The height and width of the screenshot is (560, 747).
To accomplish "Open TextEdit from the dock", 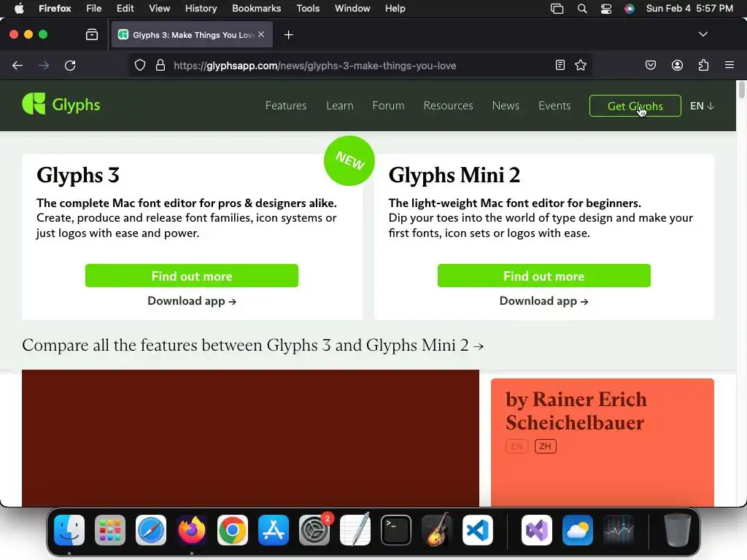I will click(x=355, y=530).
